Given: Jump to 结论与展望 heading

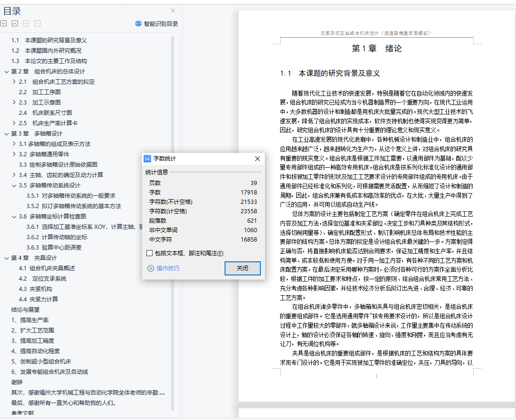Looking at the screenshot, I should tap(25, 310).
